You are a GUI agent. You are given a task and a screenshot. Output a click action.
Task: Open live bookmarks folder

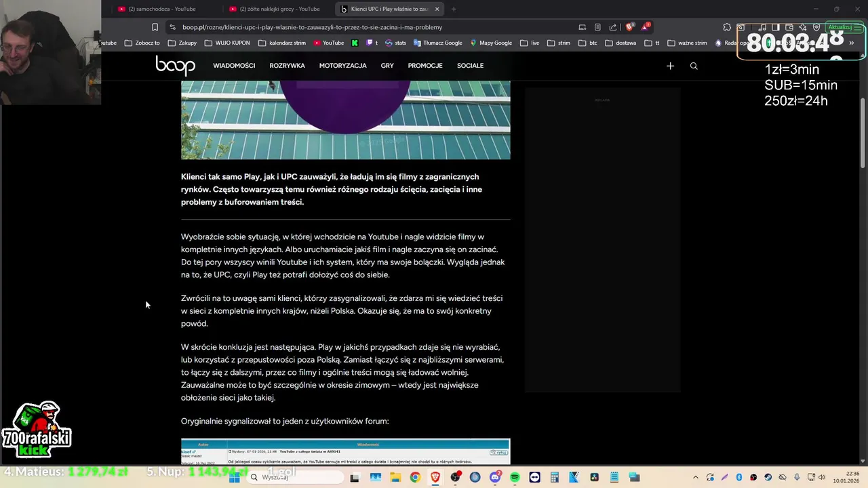point(530,43)
